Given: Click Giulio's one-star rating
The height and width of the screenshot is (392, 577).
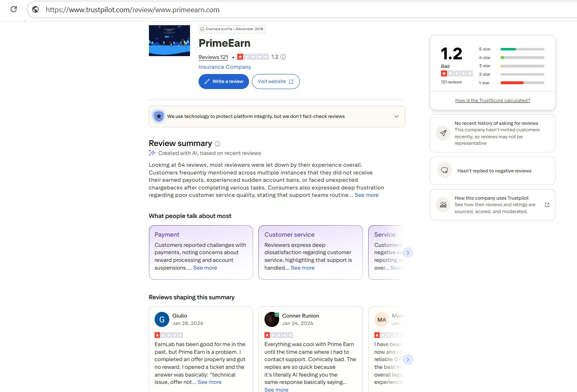Looking at the screenshot, I should click(x=169, y=335).
